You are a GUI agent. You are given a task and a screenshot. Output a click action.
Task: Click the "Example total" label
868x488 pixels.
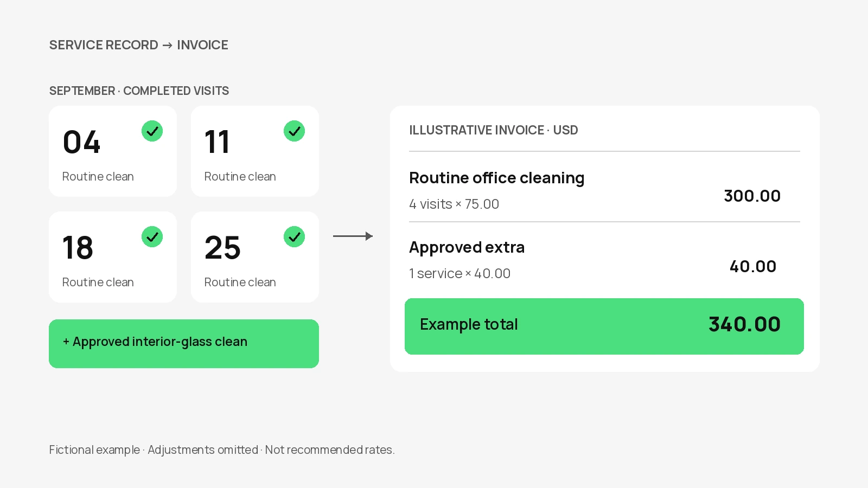coord(469,324)
